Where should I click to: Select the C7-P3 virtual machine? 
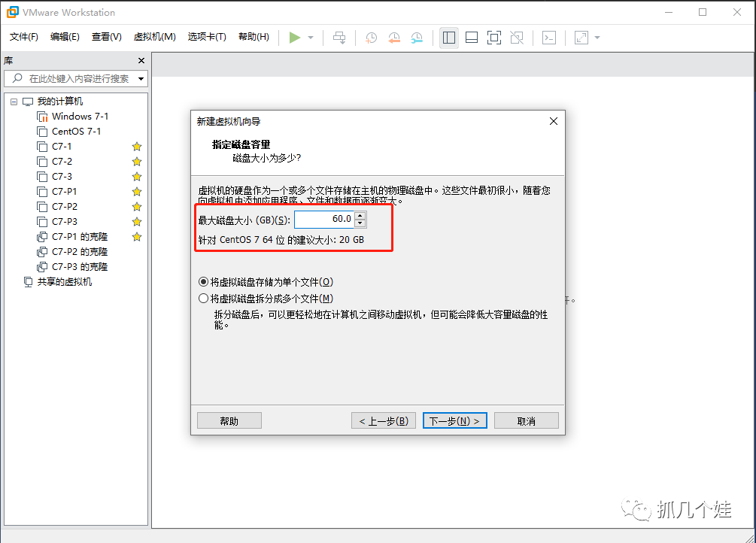(x=65, y=222)
